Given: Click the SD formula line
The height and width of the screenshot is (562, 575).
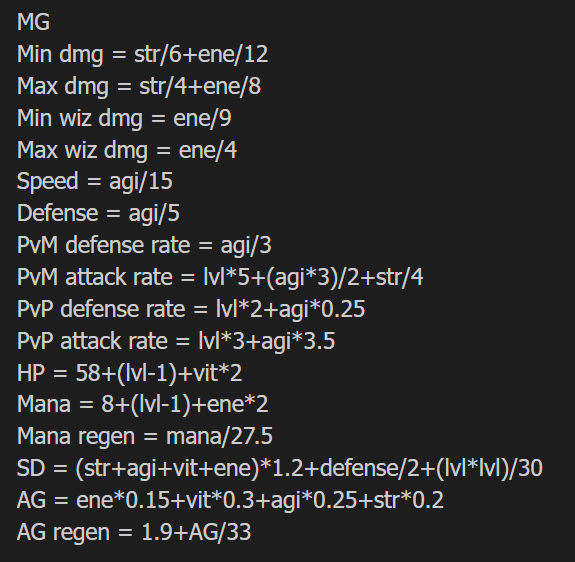Looking at the screenshot, I should pos(280,469).
